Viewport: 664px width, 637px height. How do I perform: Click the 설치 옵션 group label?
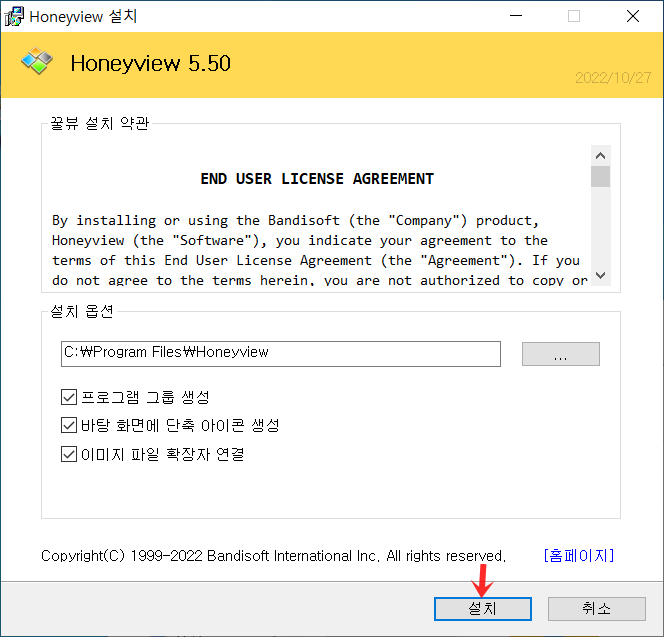pos(82,311)
